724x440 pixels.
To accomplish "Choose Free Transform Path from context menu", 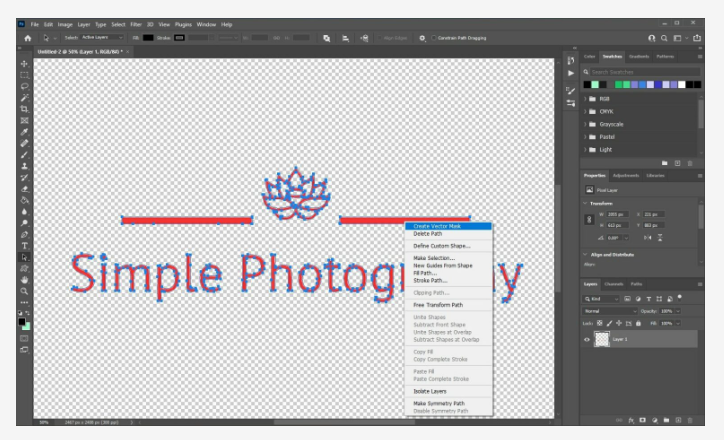I will (x=438, y=305).
